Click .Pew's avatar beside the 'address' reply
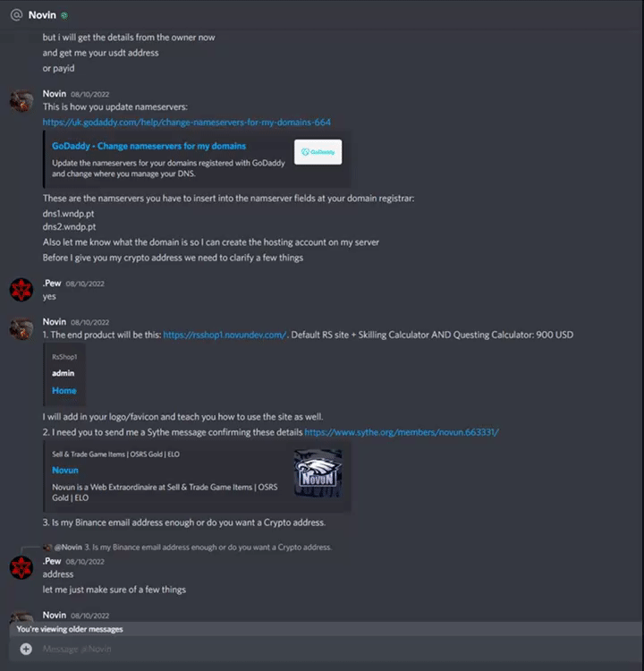 pos(21,567)
